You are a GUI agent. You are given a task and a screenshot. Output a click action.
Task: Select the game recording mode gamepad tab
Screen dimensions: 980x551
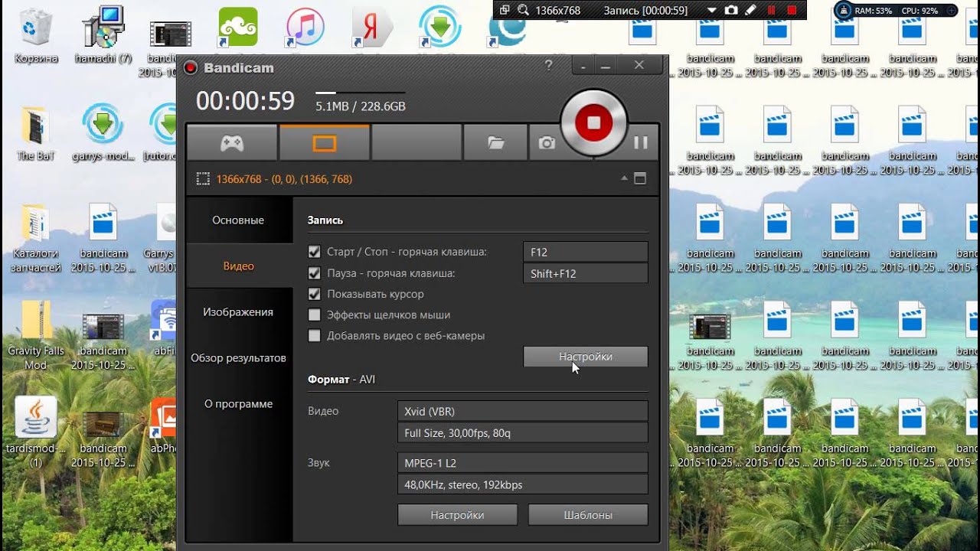click(232, 143)
